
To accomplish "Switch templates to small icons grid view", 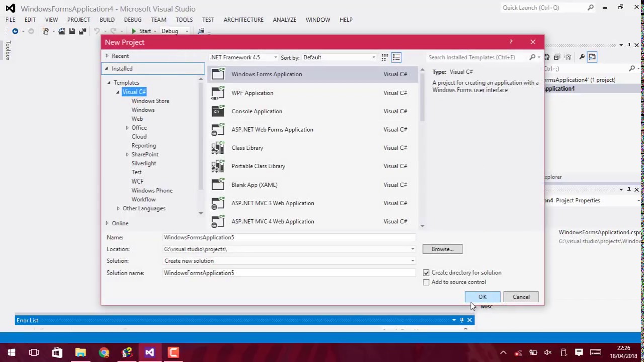I will point(385,57).
